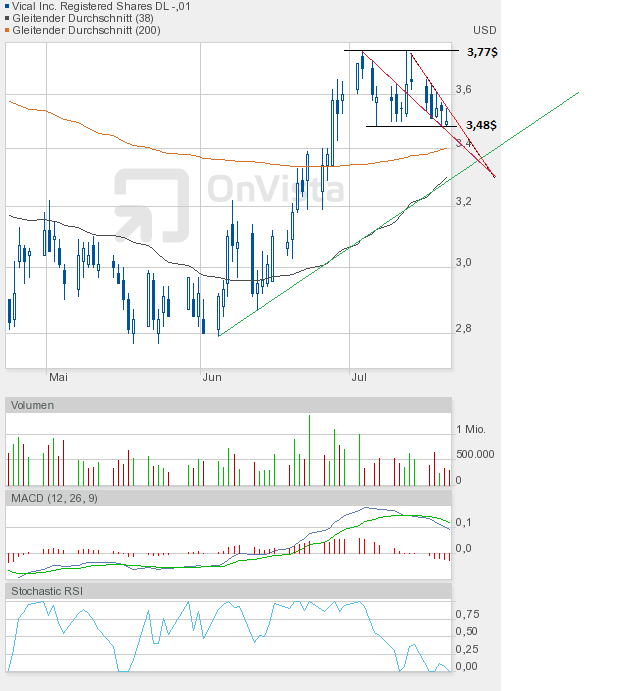Click the Jun label on time axis
The image size is (633, 691).
pos(211,377)
